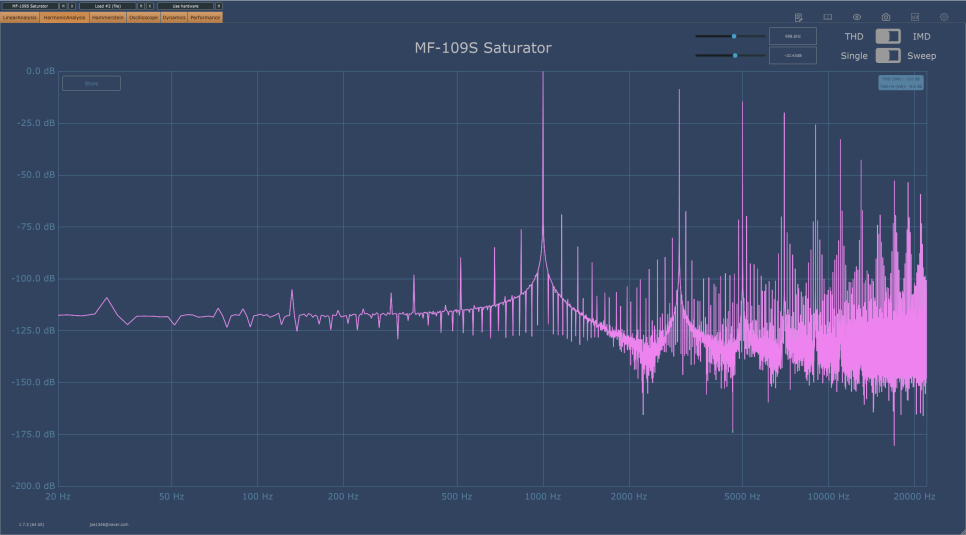Click the input level slider handle
This screenshot has height=535, width=966.
[x=735, y=55]
